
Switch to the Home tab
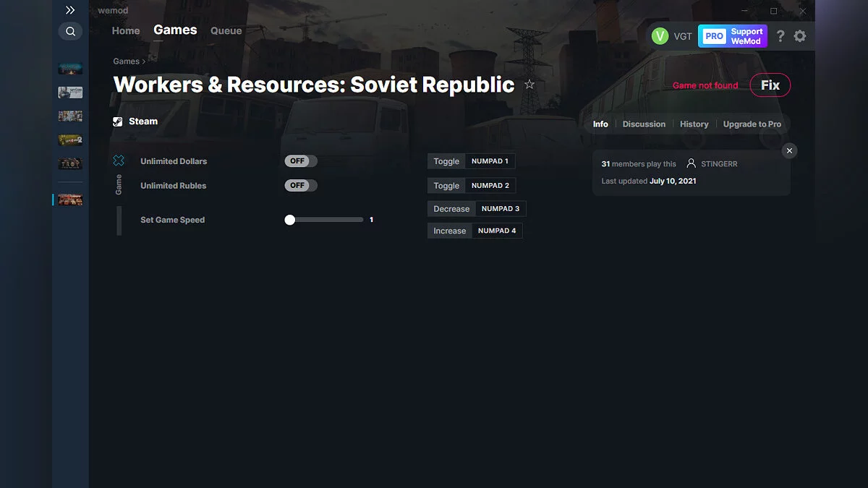point(125,30)
